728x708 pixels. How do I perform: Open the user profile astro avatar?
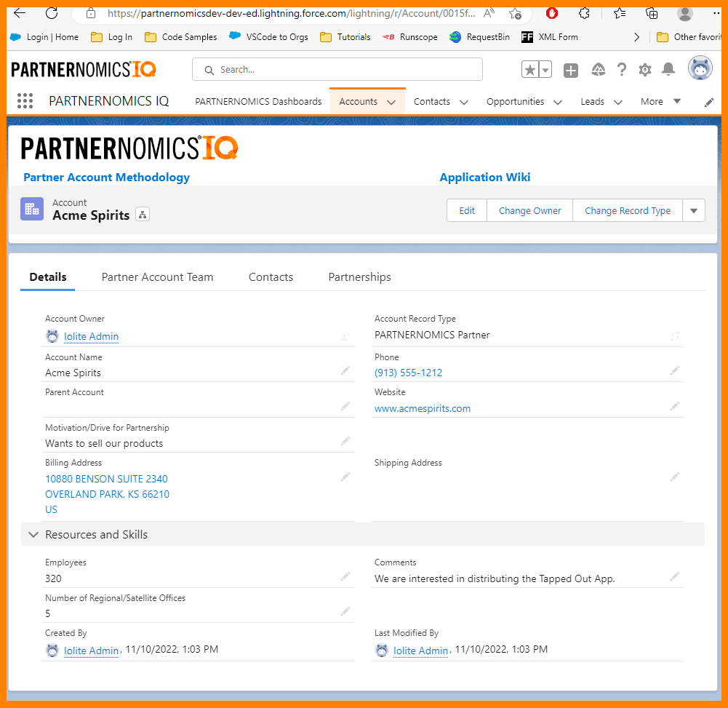[700, 68]
